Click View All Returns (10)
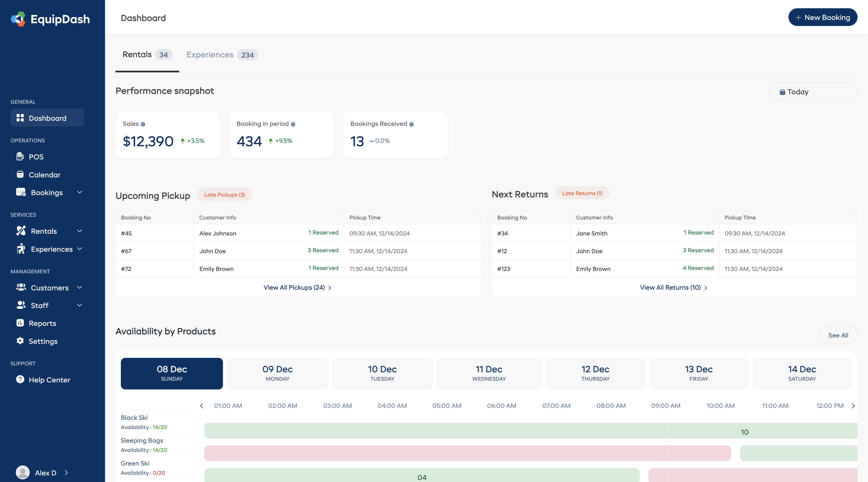868x482 pixels. (673, 287)
